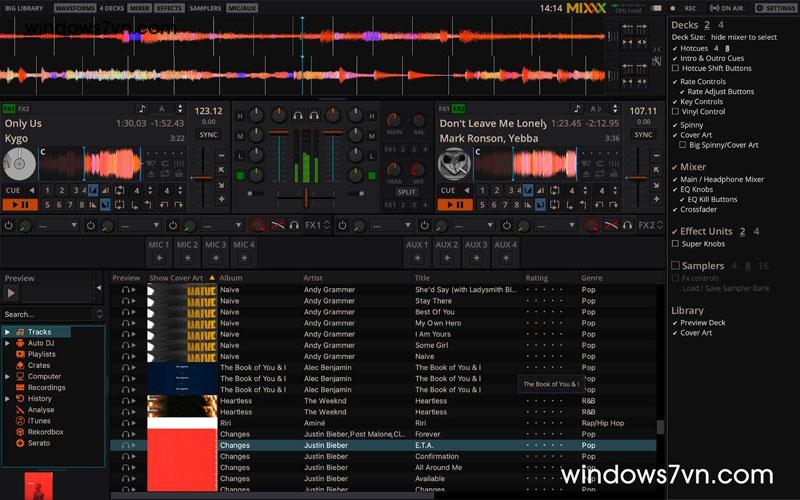The width and height of the screenshot is (800, 500).
Task: Click musical note key icon on left deck
Action: pyautogui.click(x=142, y=109)
